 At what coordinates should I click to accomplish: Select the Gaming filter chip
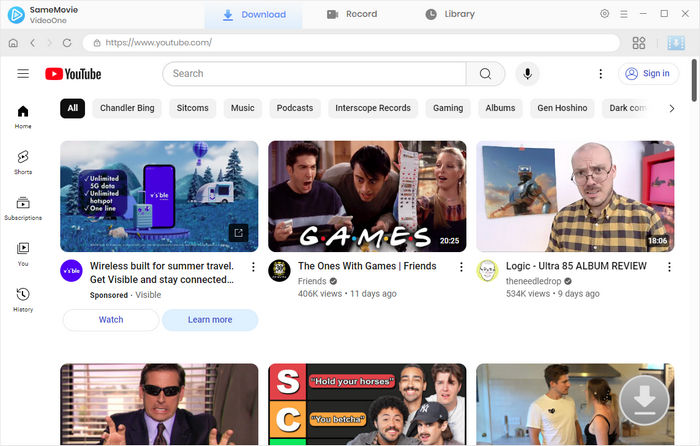[447, 108]
